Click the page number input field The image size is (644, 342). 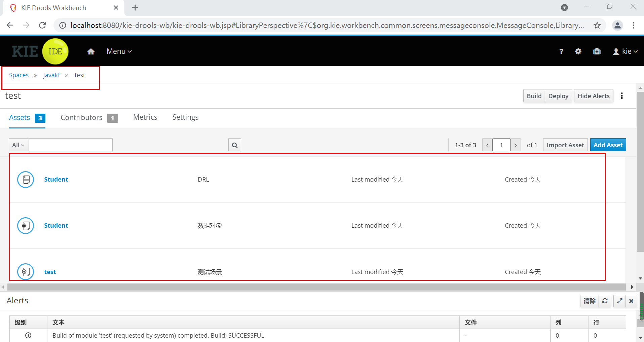click(x=501, y=145)
